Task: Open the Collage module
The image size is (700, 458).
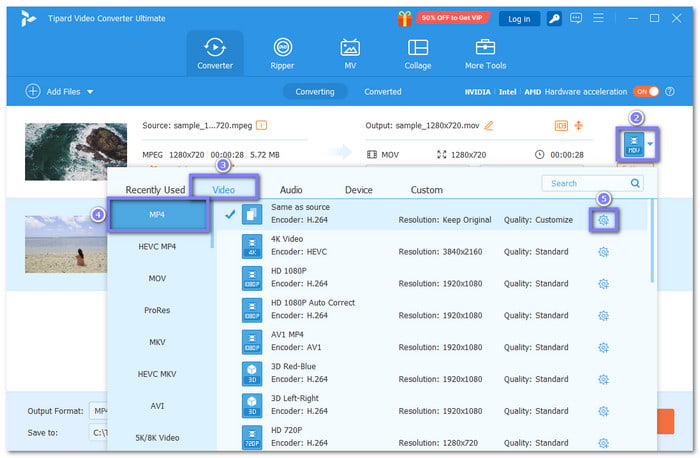Action: click(418, 54)
